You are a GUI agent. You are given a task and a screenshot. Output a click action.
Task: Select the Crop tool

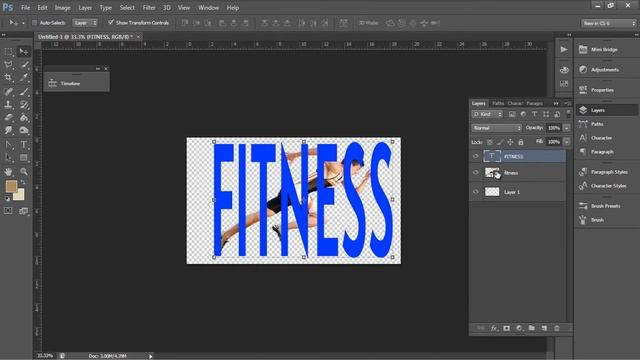coord(8,77)
